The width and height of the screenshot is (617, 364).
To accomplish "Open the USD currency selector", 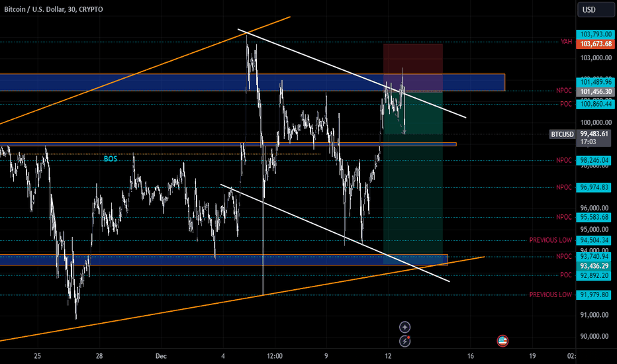I will [x=595, y=9].
